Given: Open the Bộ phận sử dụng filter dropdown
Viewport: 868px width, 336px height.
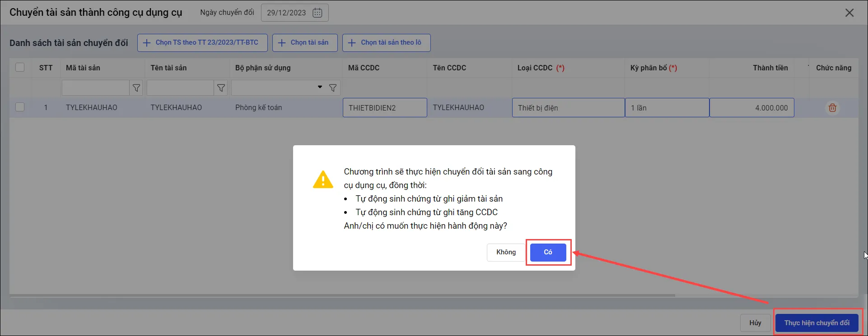Looking at the screenshot, I should tap(320, 87).
